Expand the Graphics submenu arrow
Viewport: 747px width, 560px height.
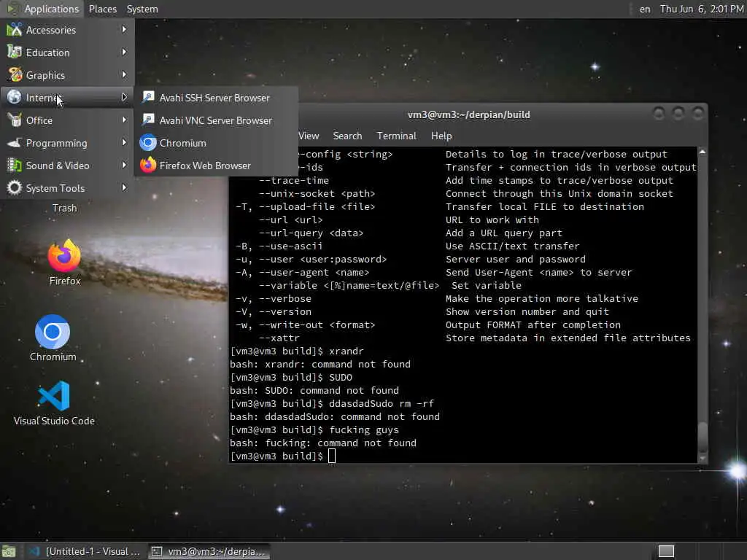[x=124, y=75]
